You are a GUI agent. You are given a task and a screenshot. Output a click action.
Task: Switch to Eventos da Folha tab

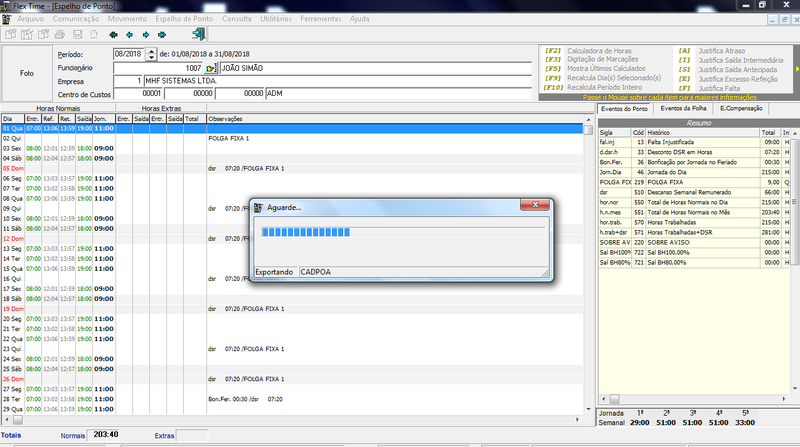[683, 109]
